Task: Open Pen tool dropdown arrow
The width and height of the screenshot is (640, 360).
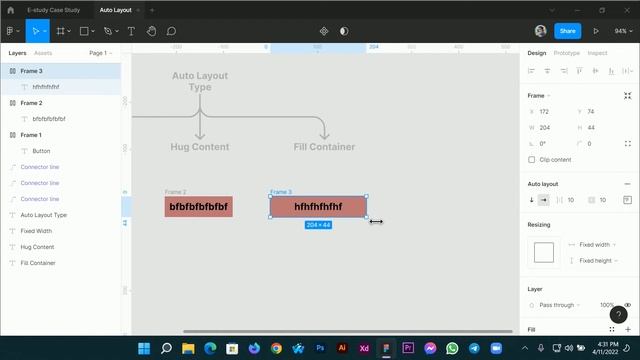Action: (x=117, y=31)
